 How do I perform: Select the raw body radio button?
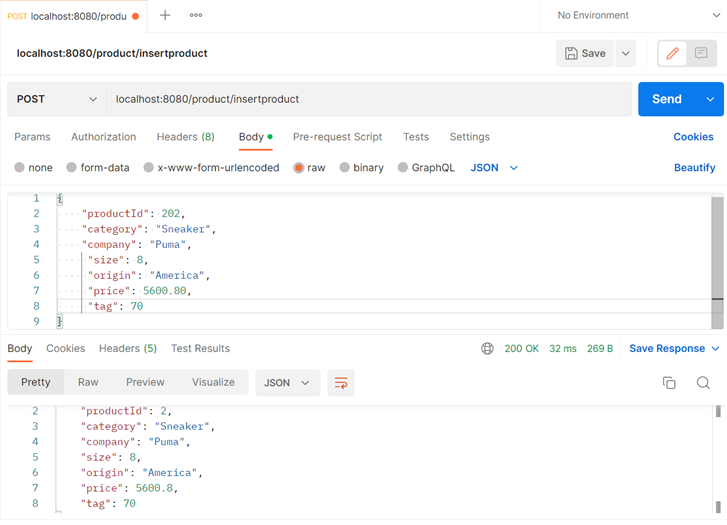(299, 167)
